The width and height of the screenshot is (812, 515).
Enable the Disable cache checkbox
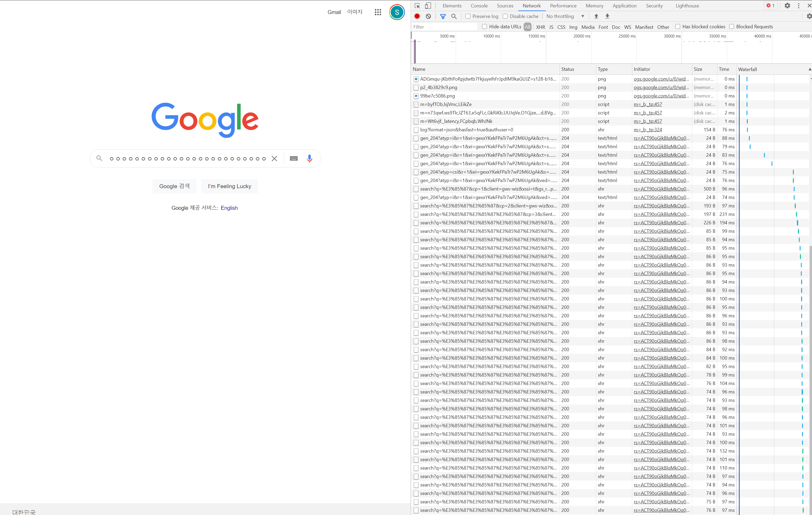pyautogui.click(x=505, y=16)
